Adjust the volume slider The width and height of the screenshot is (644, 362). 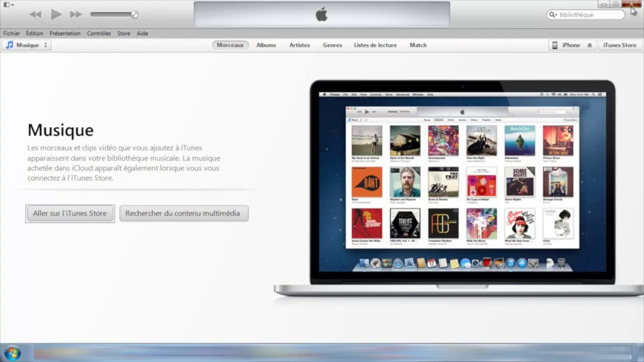(x=114, y=15)
